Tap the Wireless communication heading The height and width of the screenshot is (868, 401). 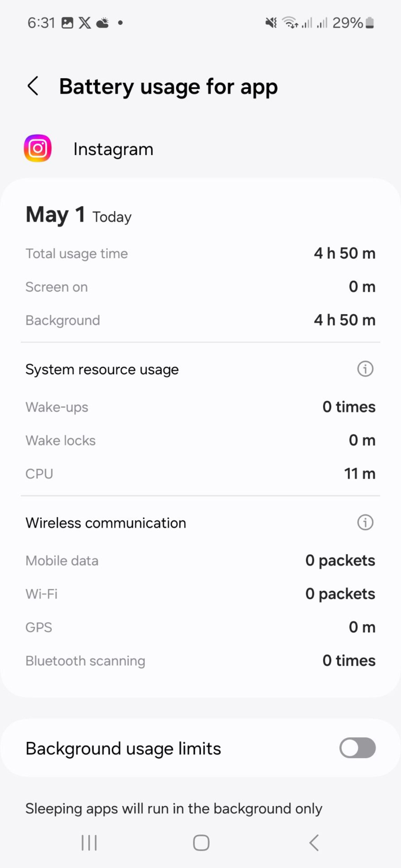tap(105, 523)
